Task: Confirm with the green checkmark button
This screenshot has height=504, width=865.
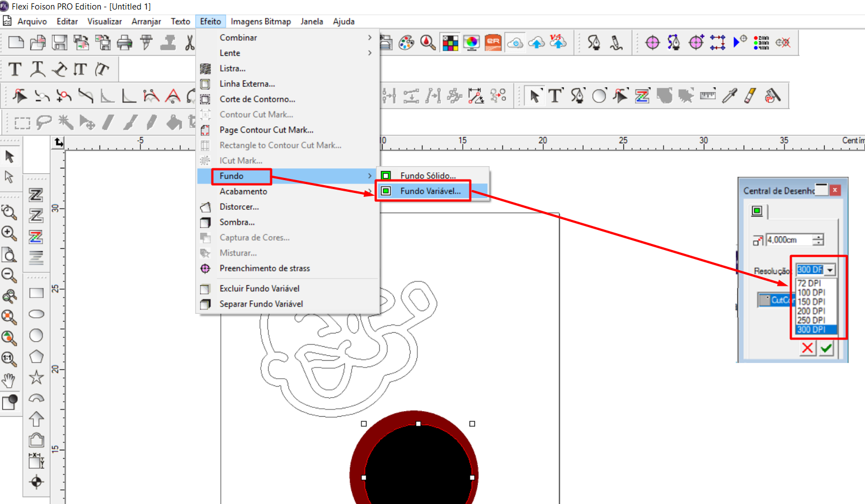Action: click(x=826, y=348)
